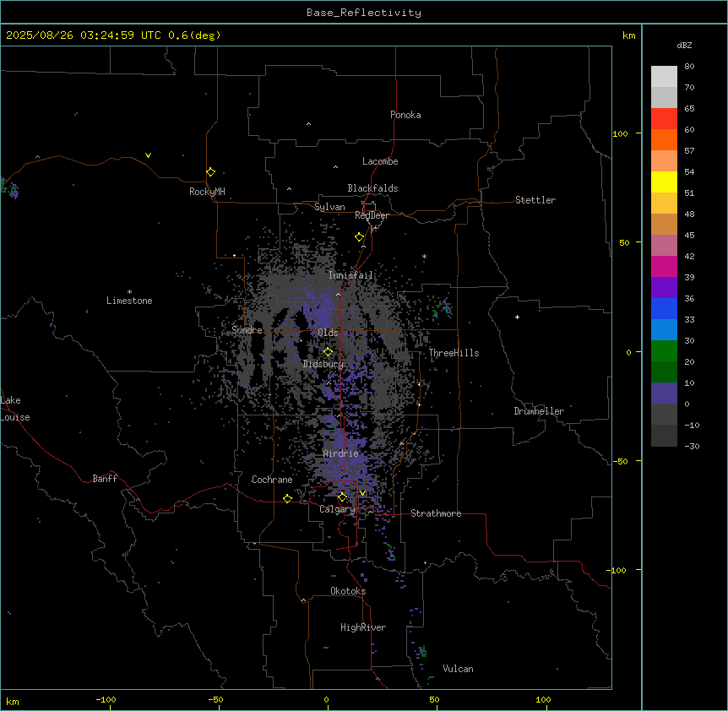Screen dimensions: 728x711
Task: Select the slate purple legend swatch above 0
Action: [664, 393]
